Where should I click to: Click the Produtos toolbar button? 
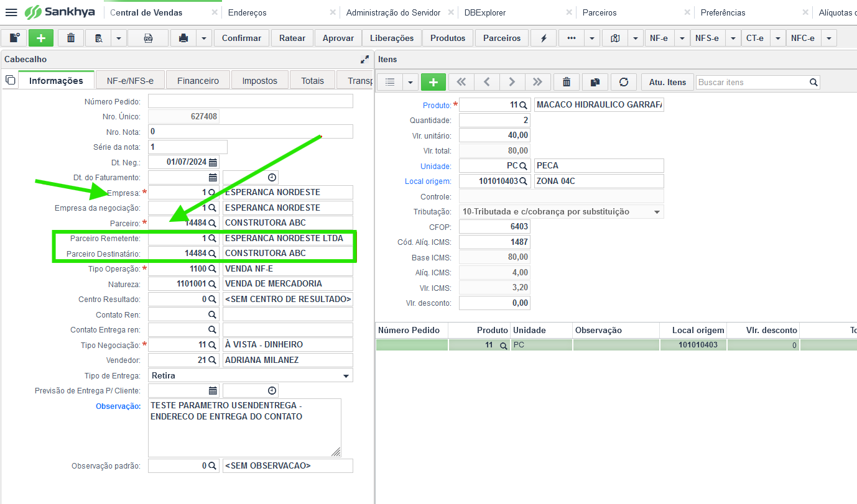click(x=448, y=38)
